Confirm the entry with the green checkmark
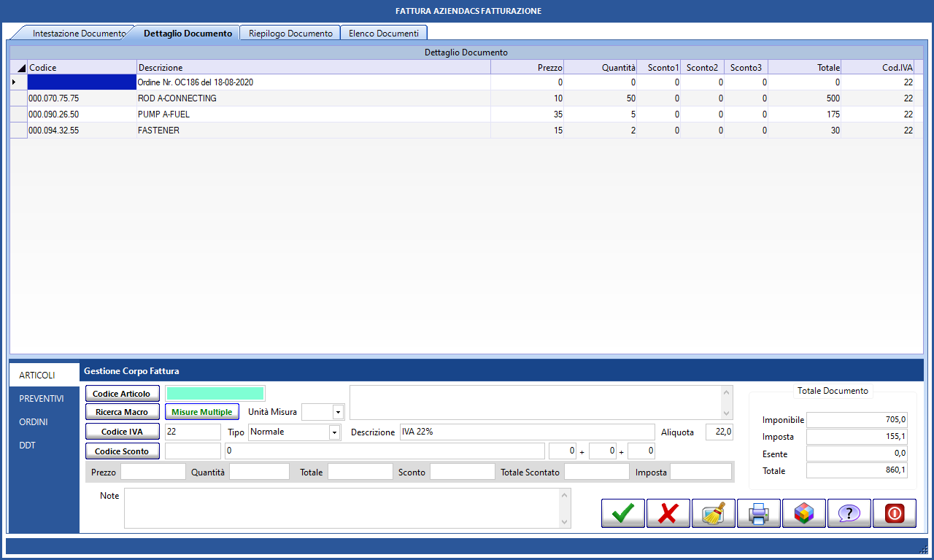 (x=622, y=513)
